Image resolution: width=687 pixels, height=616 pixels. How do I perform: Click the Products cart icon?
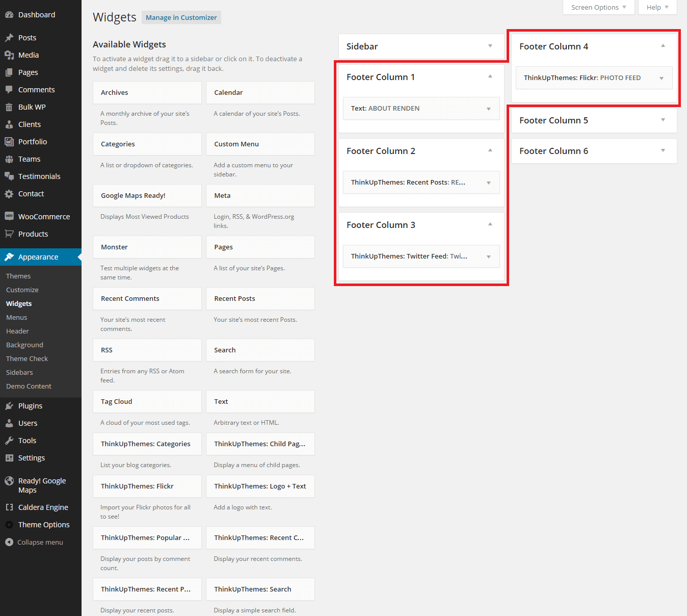(x=9, y=234)
